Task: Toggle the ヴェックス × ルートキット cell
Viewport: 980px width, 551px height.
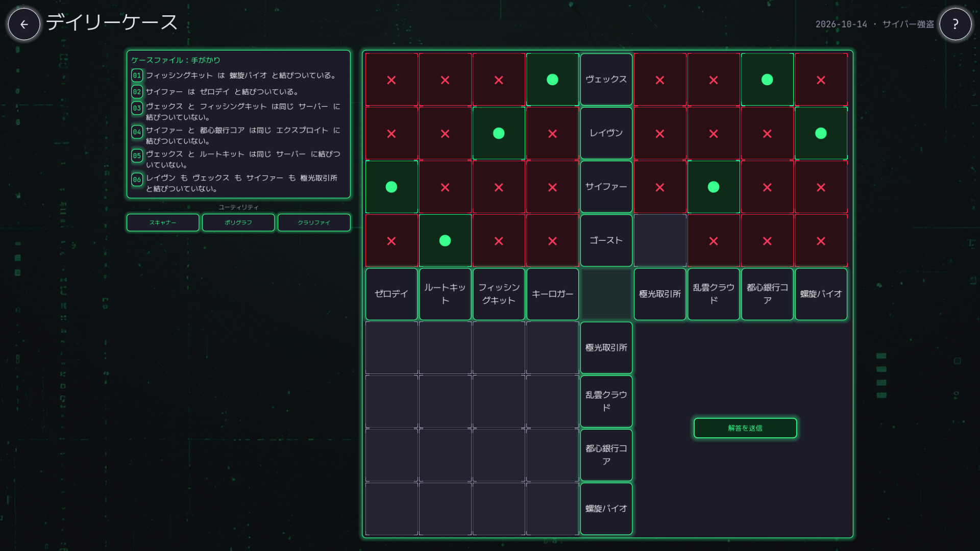Action: 445,80
